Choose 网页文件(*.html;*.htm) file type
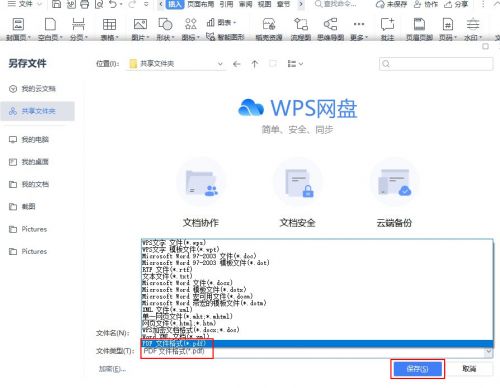The image size is (500, 388). click(317, 323)
